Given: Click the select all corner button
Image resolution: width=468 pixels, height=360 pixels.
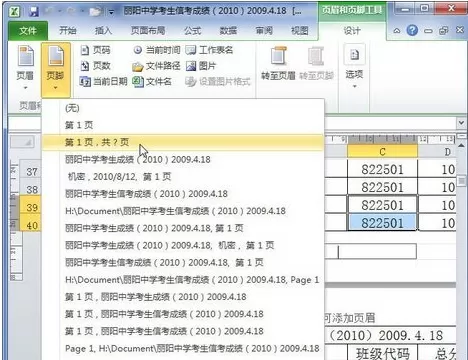Looking at the screenshot, I should pos(22,143).
